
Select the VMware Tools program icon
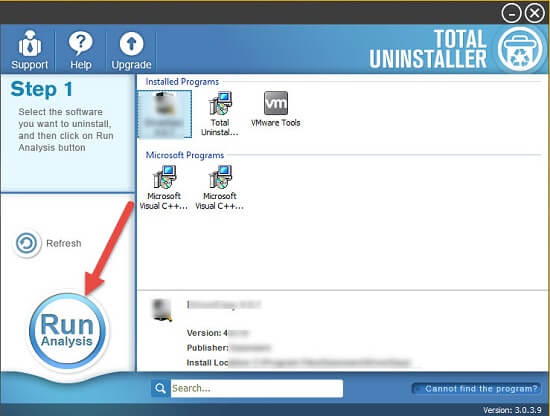click(276, 109)
